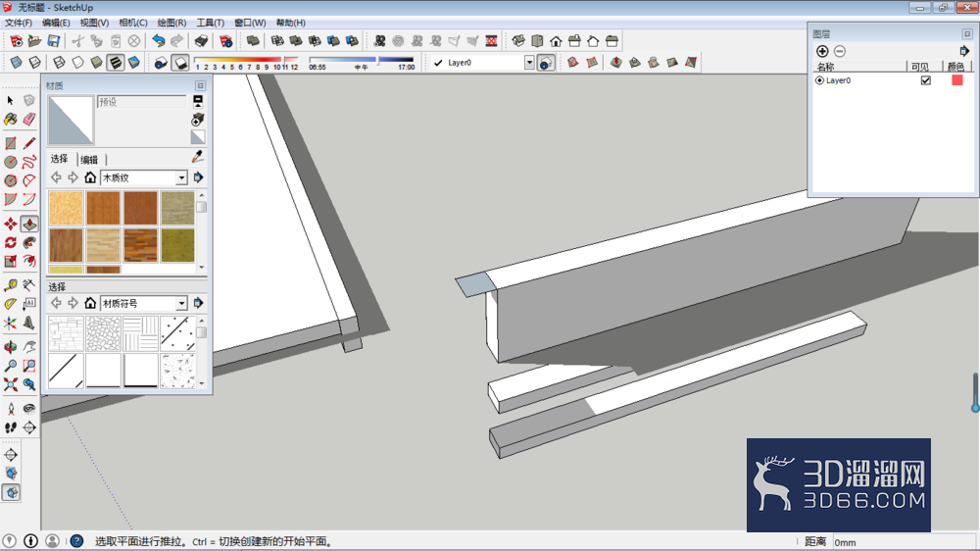
Task: Select the Rotate tool
Action: click(x=11, y=243)
